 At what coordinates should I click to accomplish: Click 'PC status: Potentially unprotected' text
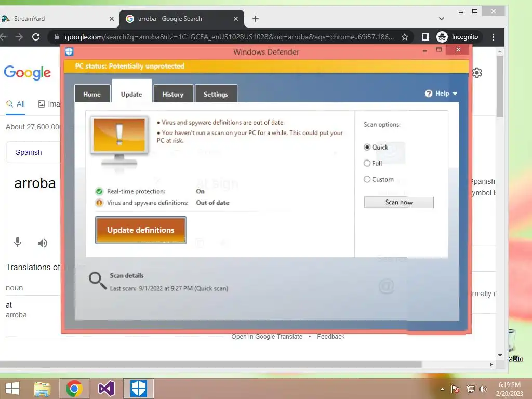pos(129,66)
